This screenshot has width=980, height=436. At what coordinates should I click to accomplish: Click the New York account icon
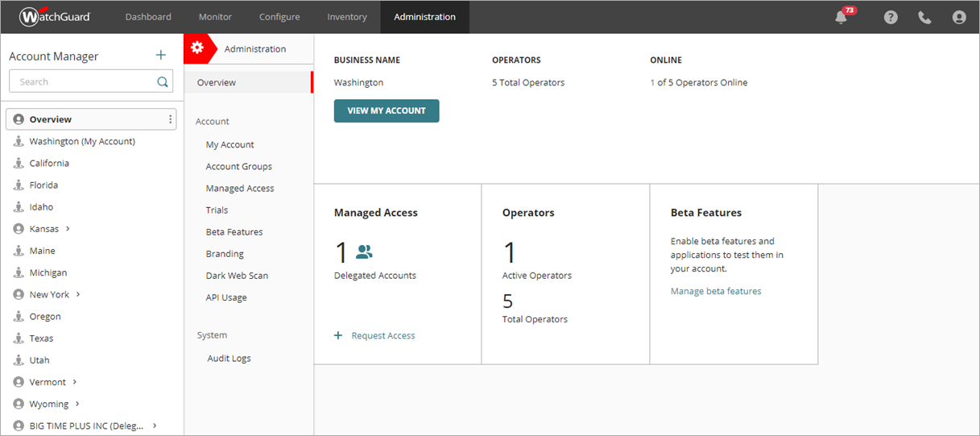[19, 294]
